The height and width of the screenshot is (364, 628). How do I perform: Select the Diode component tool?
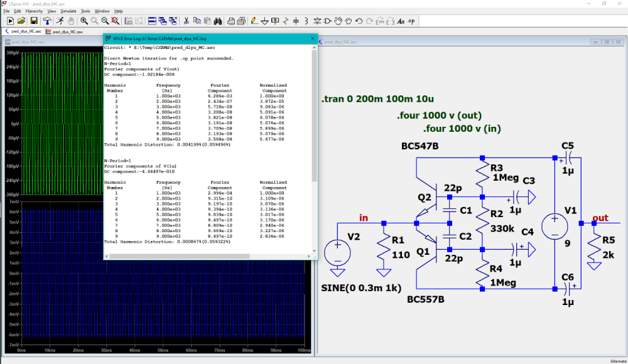point(317,21)
